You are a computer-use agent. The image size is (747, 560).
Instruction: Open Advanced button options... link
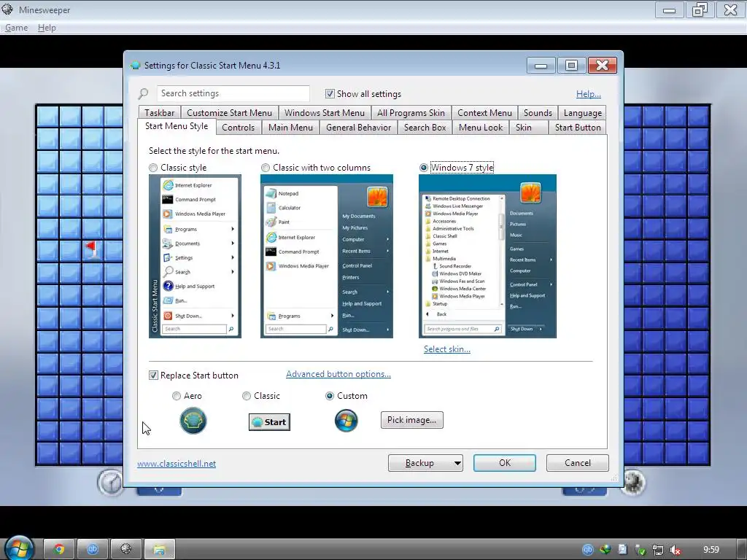coord(338,374)
